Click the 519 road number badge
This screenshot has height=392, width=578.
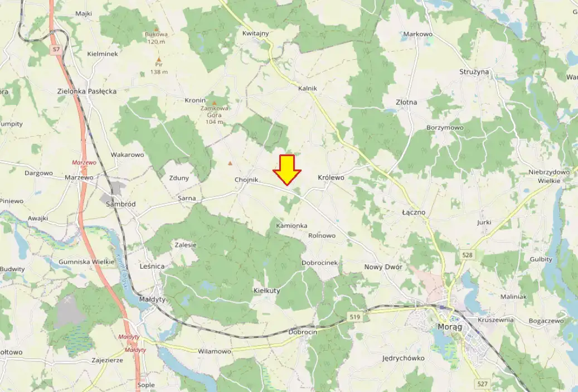tap(354, 317)
